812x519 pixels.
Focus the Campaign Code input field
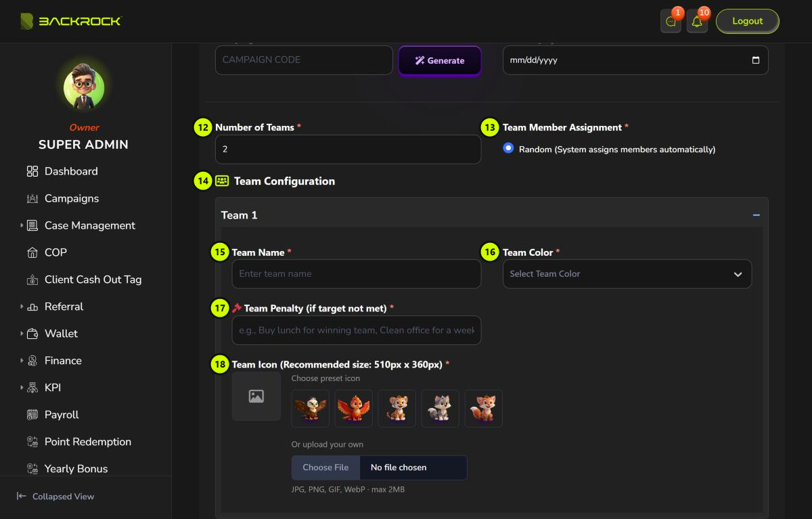click(x=304, y=60)
